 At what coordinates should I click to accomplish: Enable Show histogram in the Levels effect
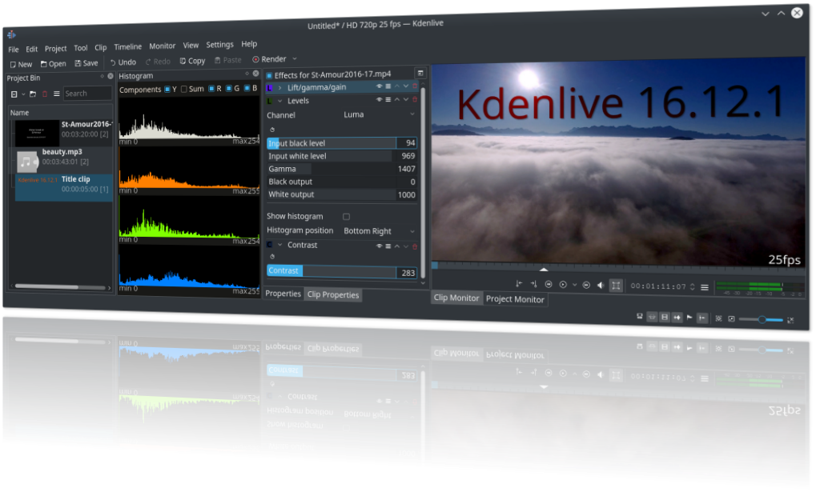point(347,217)
